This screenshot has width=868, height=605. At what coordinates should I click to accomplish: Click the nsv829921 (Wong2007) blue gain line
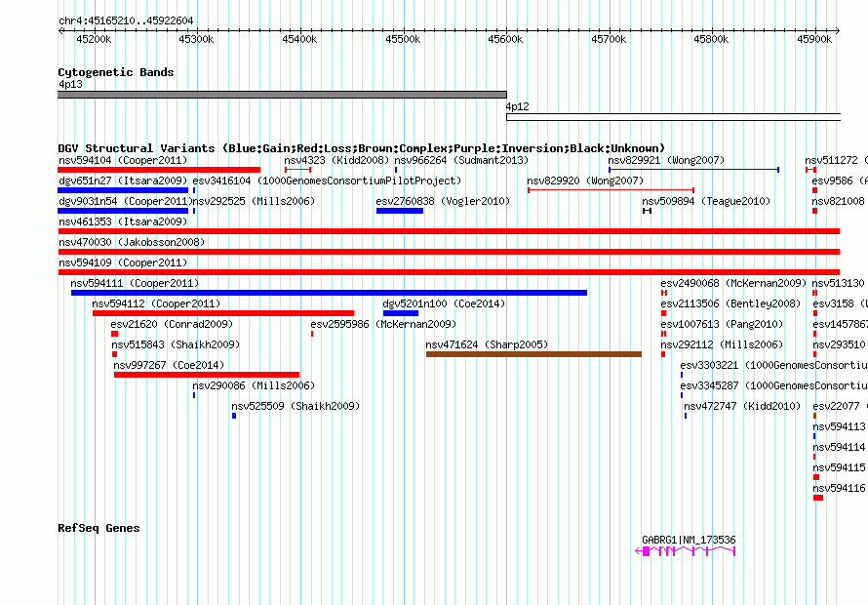pyautogui.click(x=693, y=170)
